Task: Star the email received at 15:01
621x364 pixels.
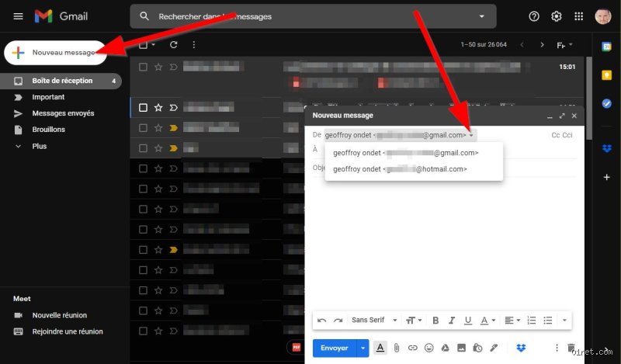Action: tap(158, 67)
